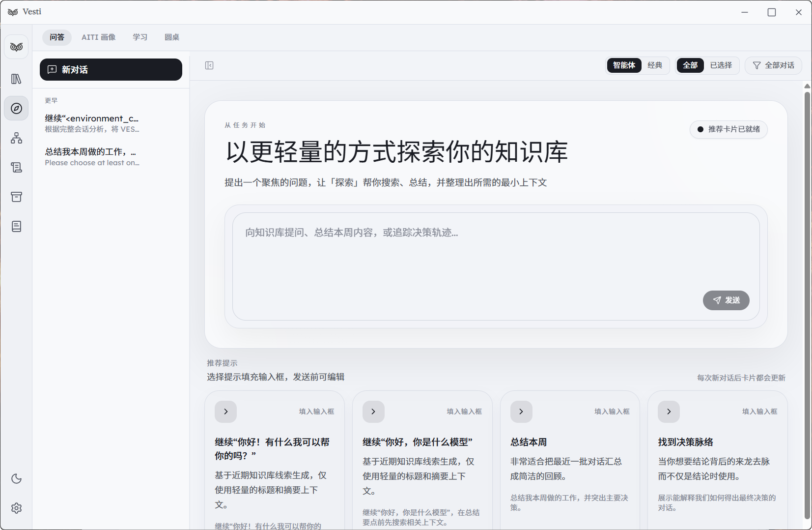Select 经典 mode toggle

click(655, 65)
